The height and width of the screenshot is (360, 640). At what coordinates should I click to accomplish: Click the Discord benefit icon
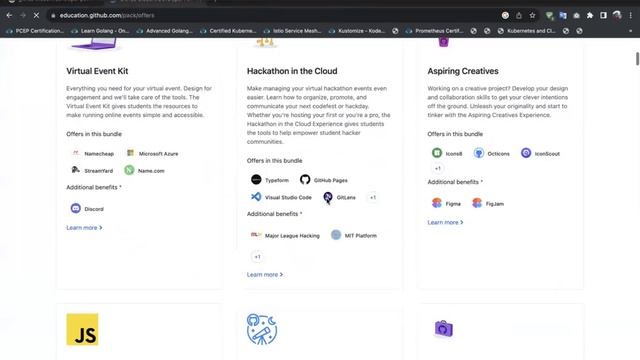tap(76, 208)
